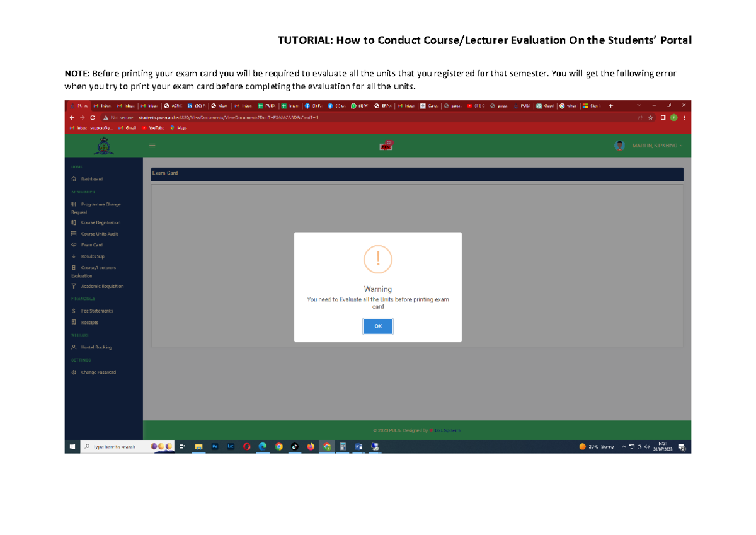Reload the page in browser
Screen dimensions: 756x535
point(93,118)
